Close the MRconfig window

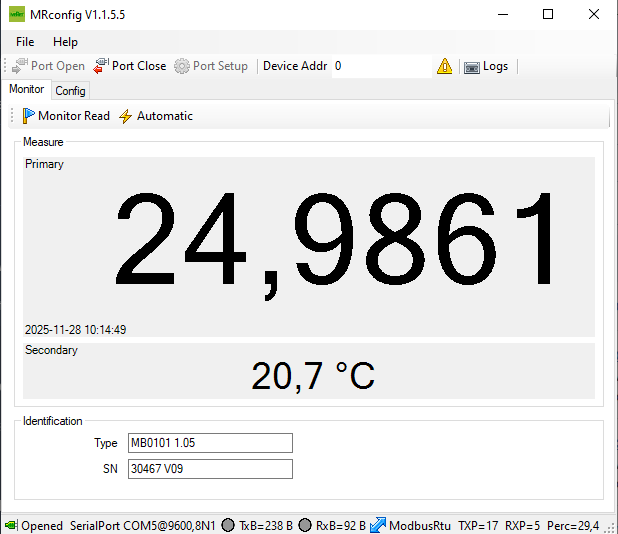(x=594, y=15)
